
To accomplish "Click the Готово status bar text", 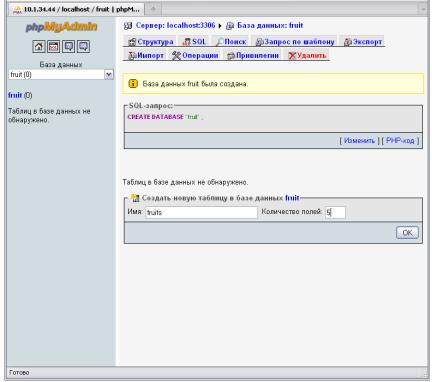I will (x=19, y=373).
